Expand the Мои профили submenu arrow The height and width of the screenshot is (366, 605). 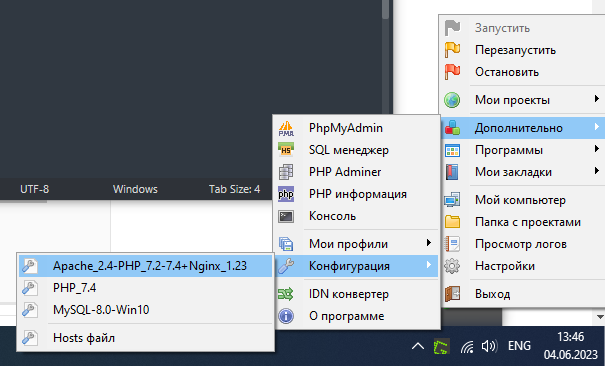coord(428,243)
